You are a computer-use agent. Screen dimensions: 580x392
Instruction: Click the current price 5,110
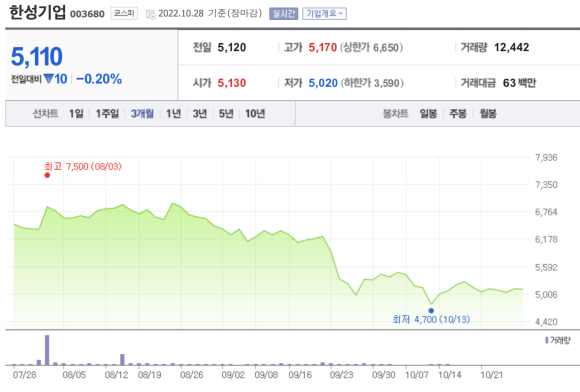tap(37, 57)
